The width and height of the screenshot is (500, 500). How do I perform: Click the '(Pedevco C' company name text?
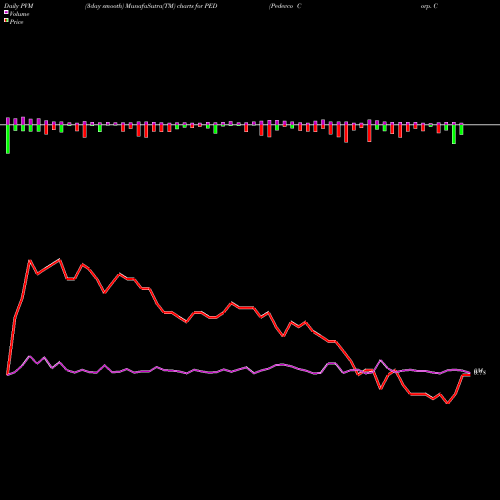click(x=285, y=6)
